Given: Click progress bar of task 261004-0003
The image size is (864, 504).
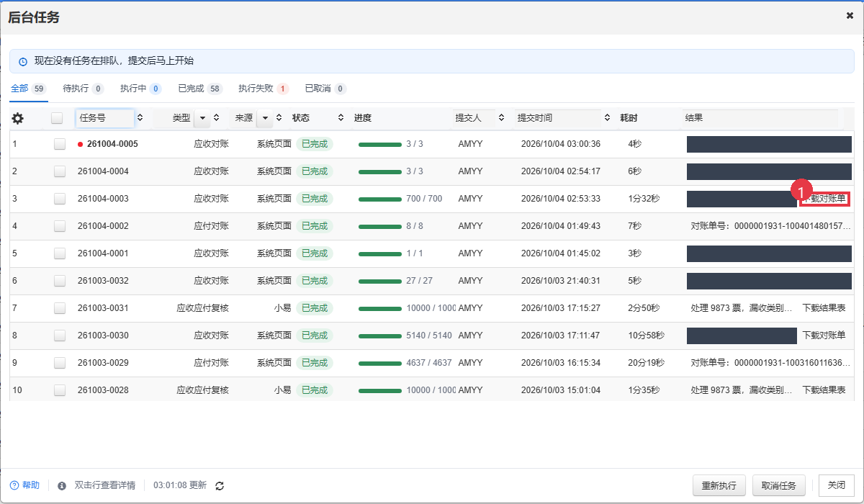Looking at the screenshot, I should (380, 199).
